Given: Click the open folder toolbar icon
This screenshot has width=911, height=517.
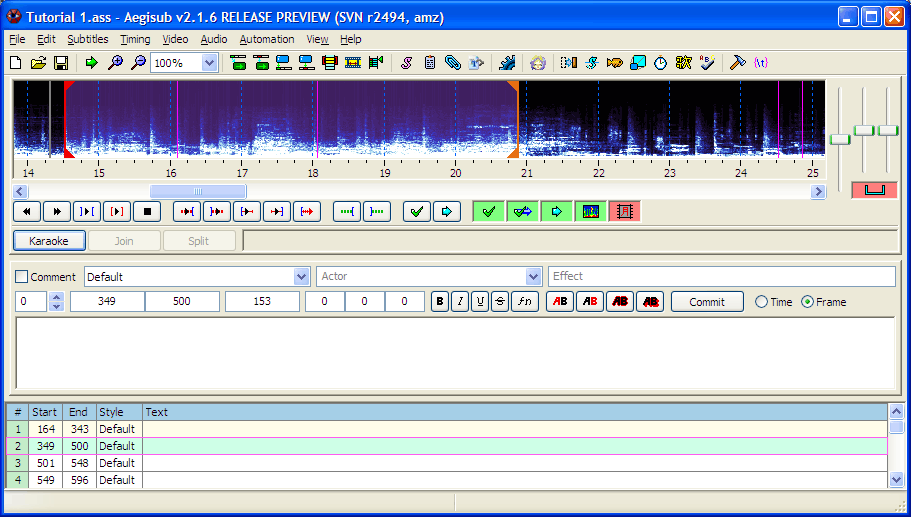Looking at the screenshot, I should [x=38, y=63].
